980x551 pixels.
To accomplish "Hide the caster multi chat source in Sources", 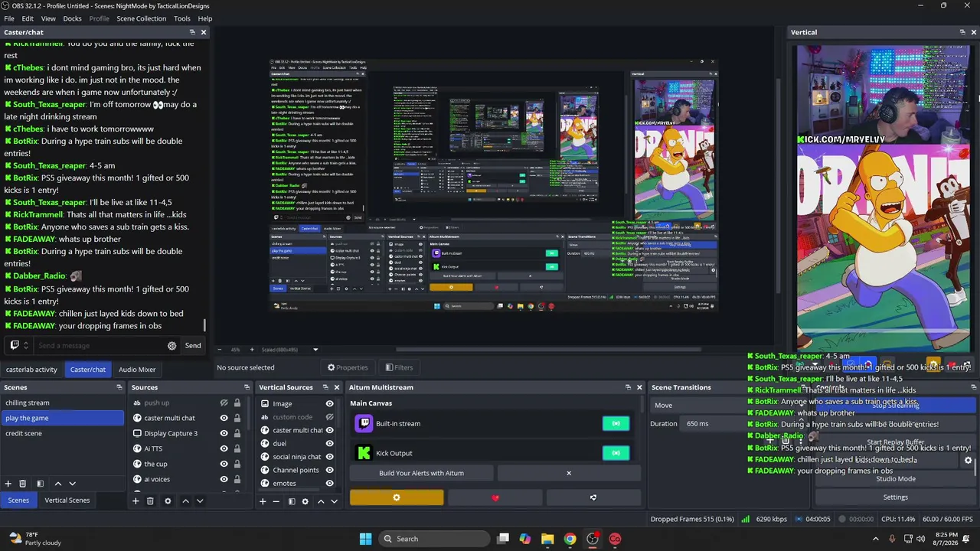I will pos(224,418).
